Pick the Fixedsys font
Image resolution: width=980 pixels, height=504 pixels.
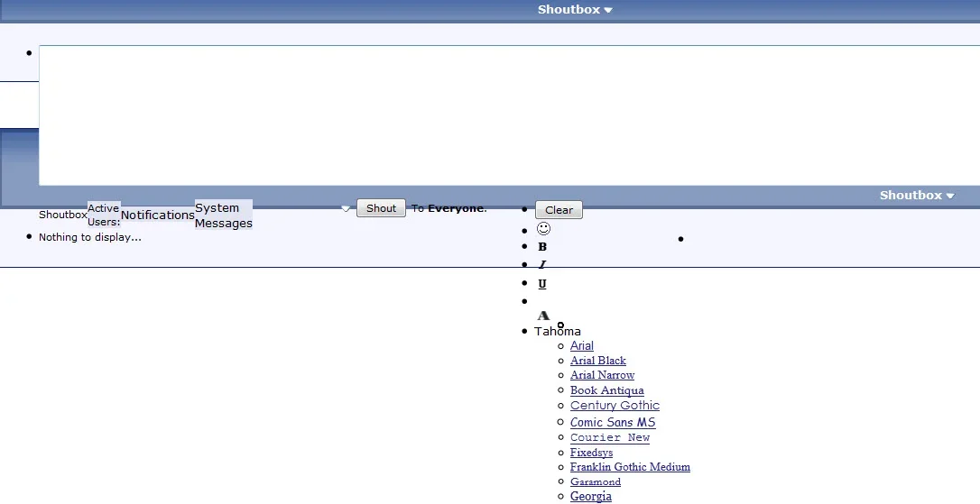pos(591,453)
